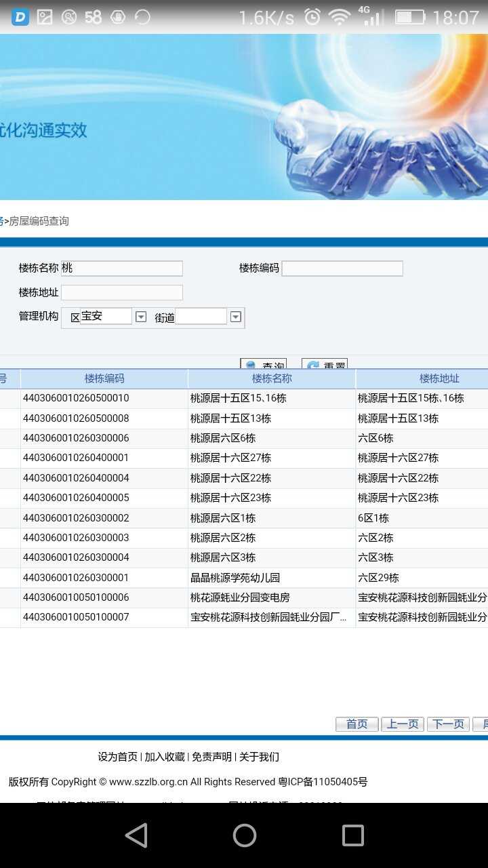Select code 4403060010260300006
Screen dimensions: 488x868
76,438
